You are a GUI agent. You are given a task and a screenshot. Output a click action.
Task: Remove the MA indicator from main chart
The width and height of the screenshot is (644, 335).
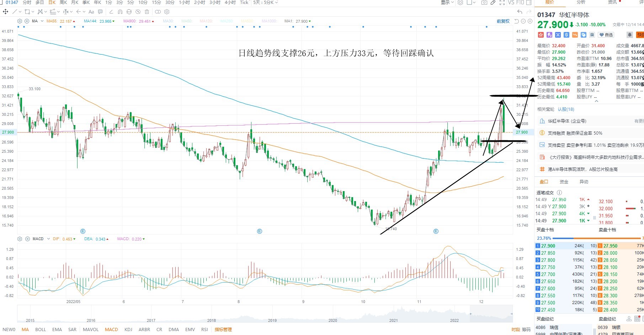tap(27, 21)
